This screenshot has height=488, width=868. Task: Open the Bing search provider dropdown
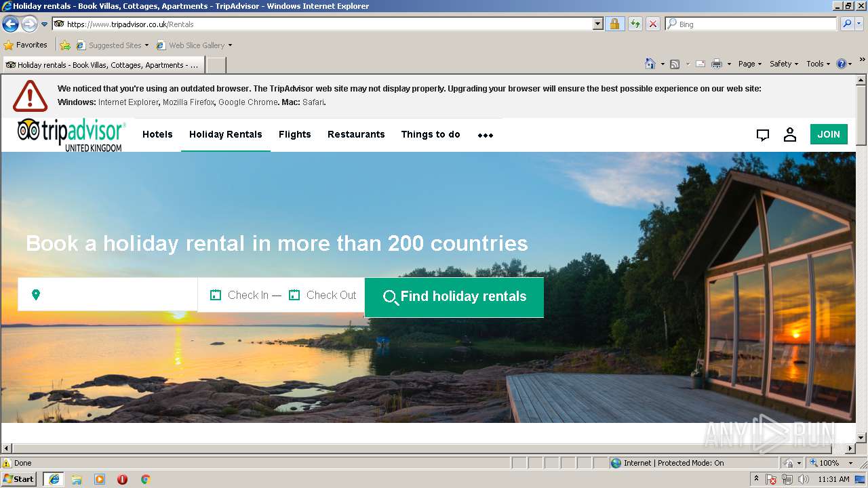coord(861,24)
